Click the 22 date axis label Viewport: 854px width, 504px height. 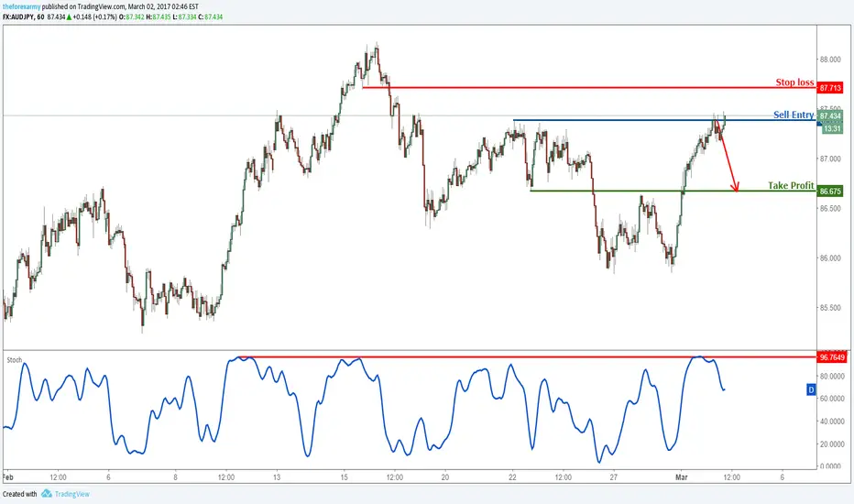coord(512,477)
